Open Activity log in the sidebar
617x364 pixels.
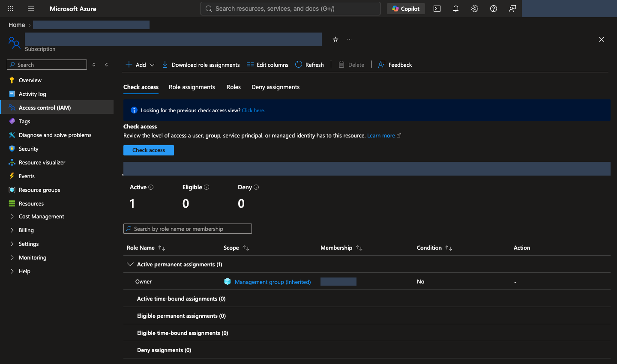click(33, 94)
